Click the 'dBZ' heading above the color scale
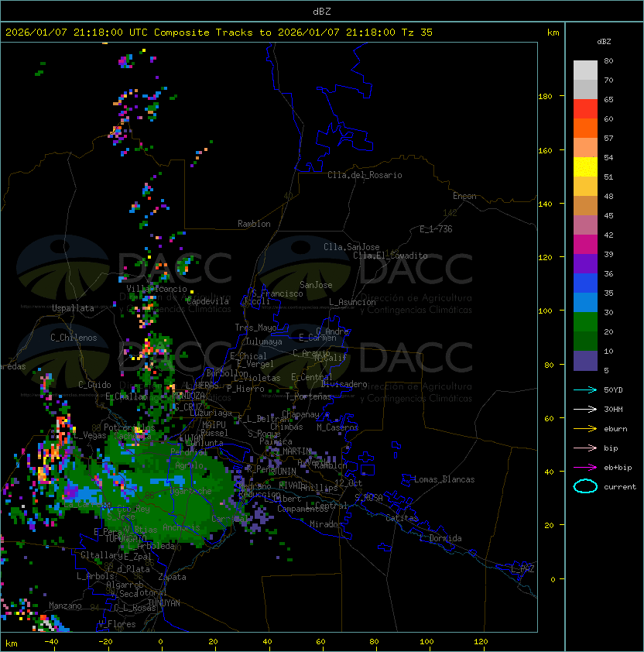This screenshot has width=644, height=652. click(x=604, y=42)
